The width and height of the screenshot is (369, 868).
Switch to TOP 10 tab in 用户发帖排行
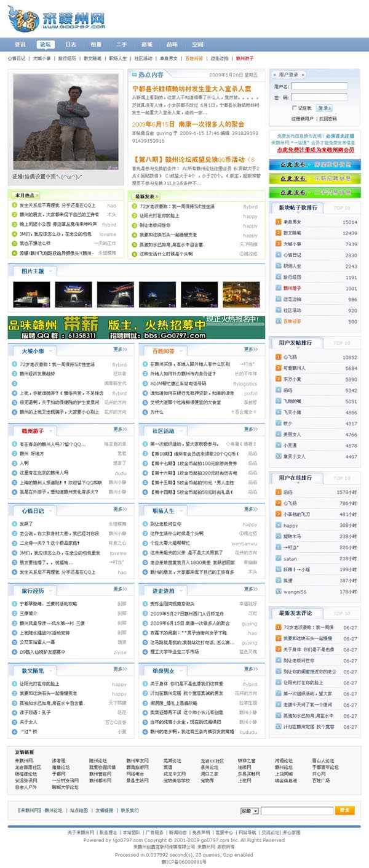[x=342, y=343]
